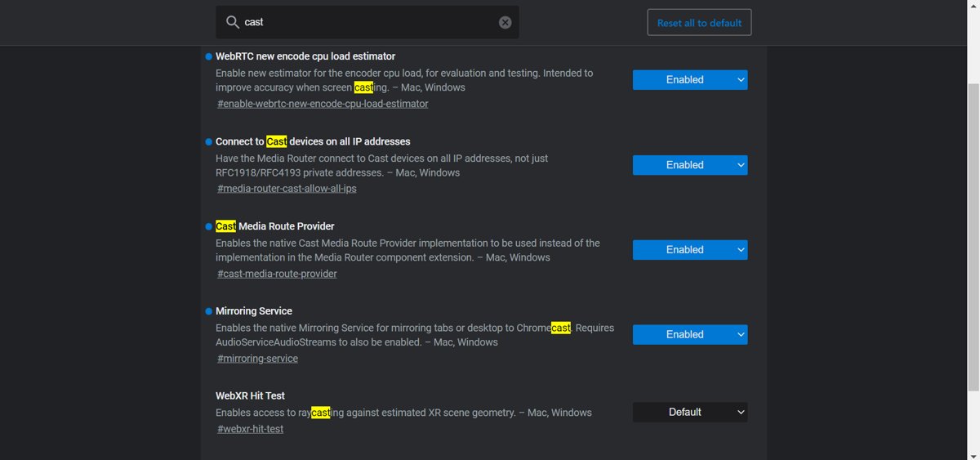
Task: Click the search flags input field
Action: [x=367, y=22]
